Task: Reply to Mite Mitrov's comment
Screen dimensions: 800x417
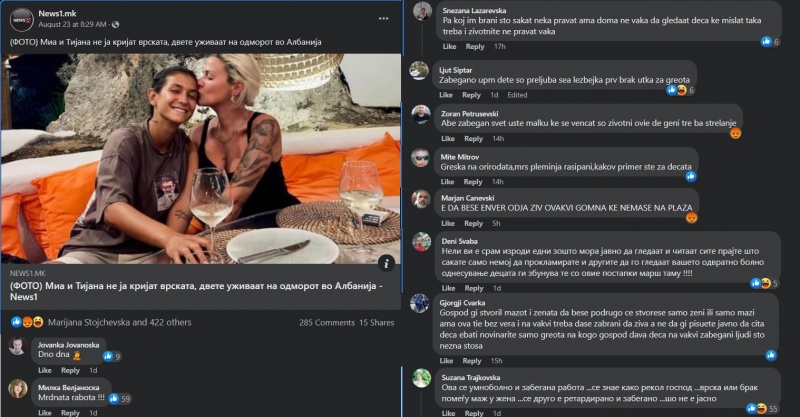Action: (472, 182)
